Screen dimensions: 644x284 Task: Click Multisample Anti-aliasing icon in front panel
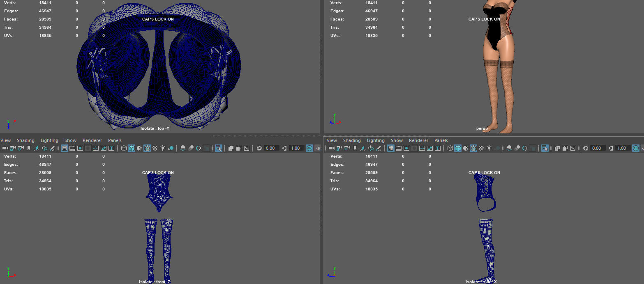199,148
